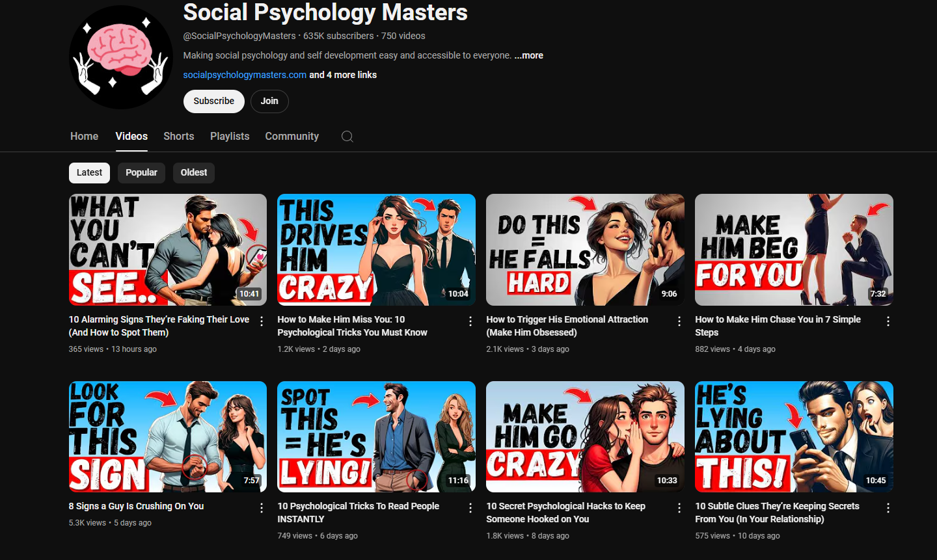Open options menu for 10 Secret Psychological Hacks video
The image size is (937, 560).
coord(679,508)
